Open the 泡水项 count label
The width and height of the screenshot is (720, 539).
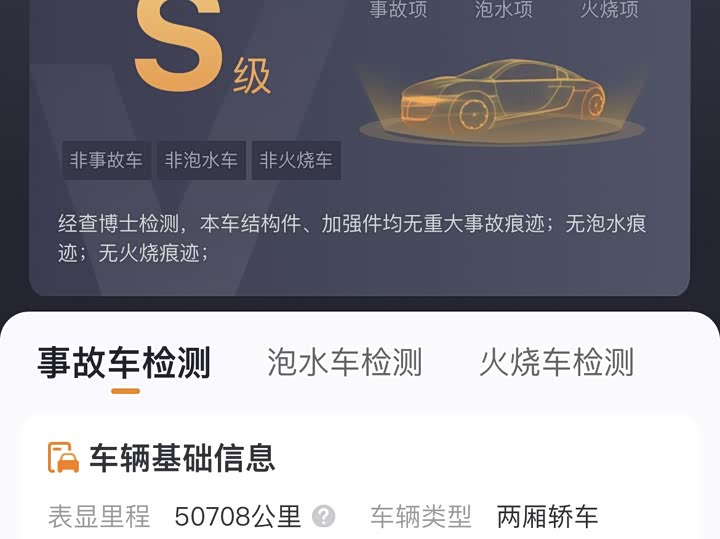pyautogui.click(x=504, y=9)
